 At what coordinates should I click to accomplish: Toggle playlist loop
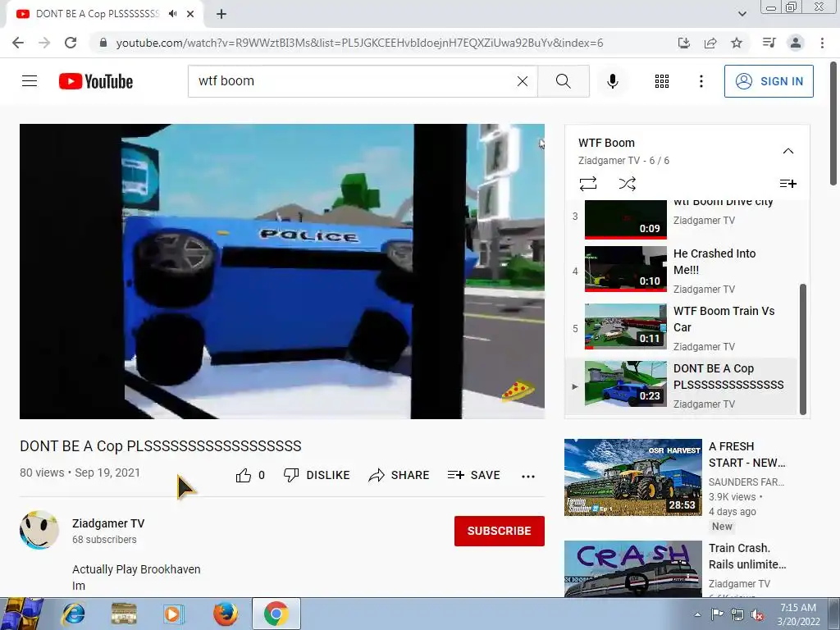pyautogui.click(x=587, y=184)
